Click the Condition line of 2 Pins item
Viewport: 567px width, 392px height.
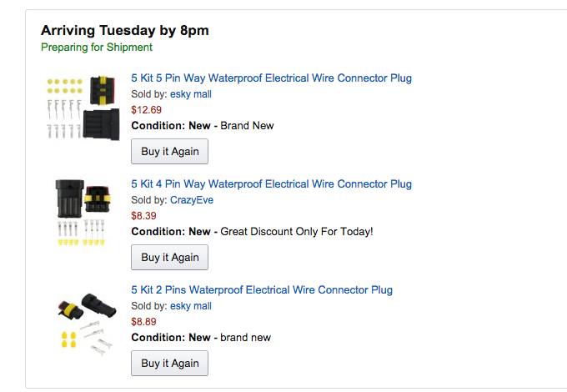[x=200, y=338]
